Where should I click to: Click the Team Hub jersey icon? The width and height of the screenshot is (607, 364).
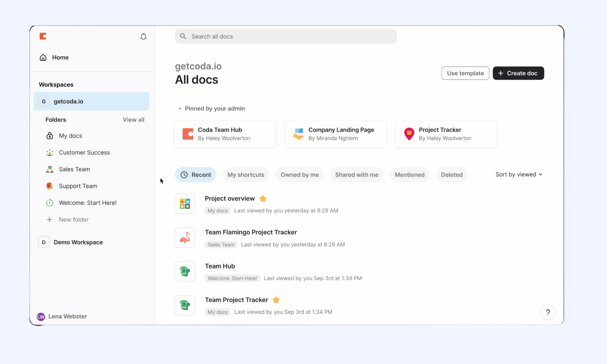click(x=185, y=271)
